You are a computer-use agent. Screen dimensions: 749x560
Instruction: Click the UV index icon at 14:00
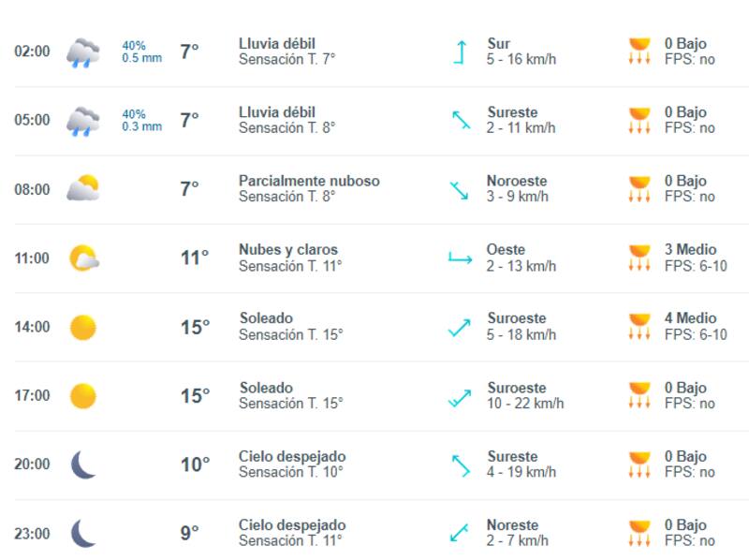(639, 327)
